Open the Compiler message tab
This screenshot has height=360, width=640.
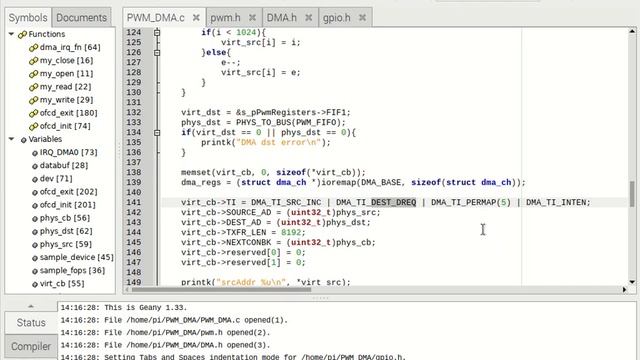31,346
